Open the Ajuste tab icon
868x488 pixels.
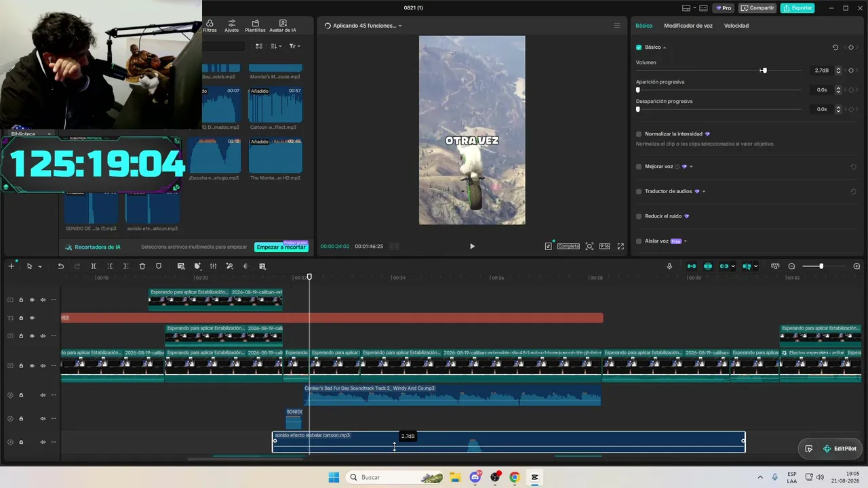[232, 26]
